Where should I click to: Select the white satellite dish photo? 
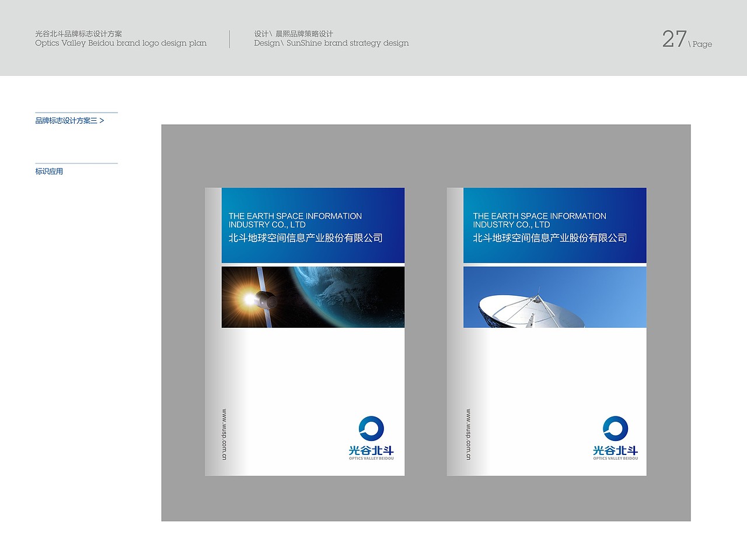(x=555, y=297)
